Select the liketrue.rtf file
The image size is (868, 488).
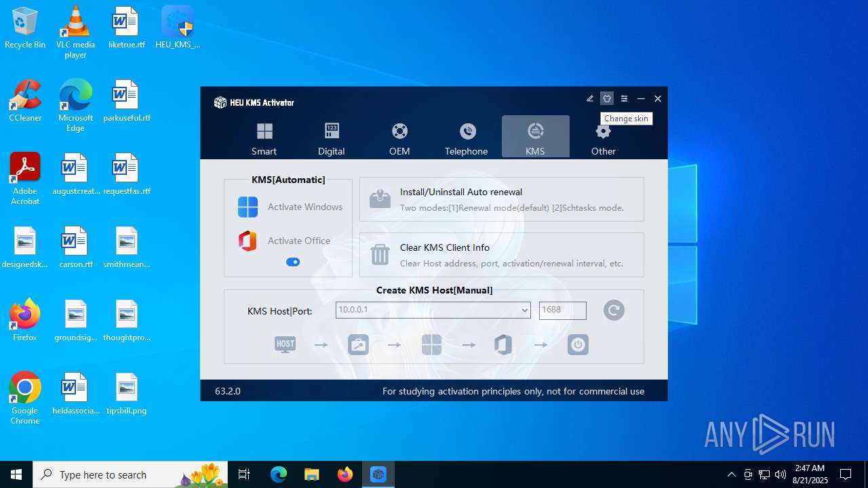point(126,28)
